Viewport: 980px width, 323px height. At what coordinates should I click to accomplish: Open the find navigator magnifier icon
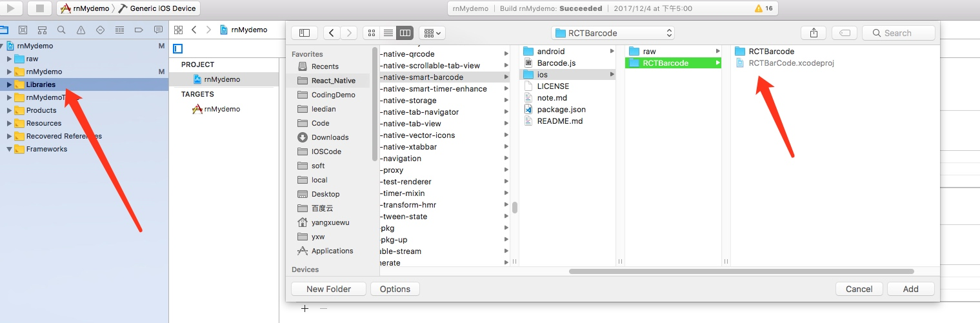61,30
